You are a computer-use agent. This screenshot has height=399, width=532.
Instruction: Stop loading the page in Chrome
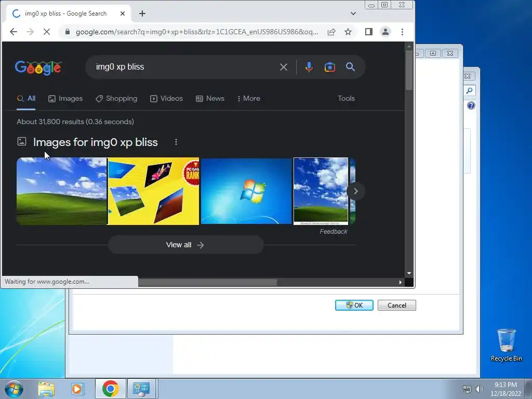pos(47,32)
